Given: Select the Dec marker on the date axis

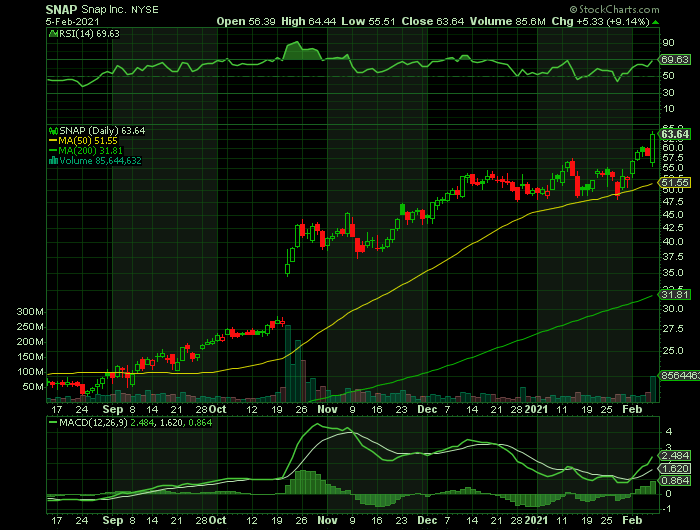Looking at the screenshot, I should (426, 410).
